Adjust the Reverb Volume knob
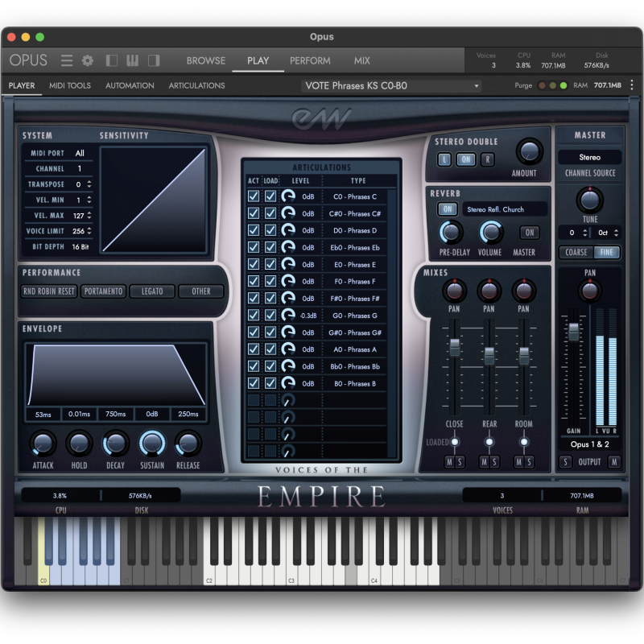Image resolution: width=644 pixels, height=644 pixels. 491,232
